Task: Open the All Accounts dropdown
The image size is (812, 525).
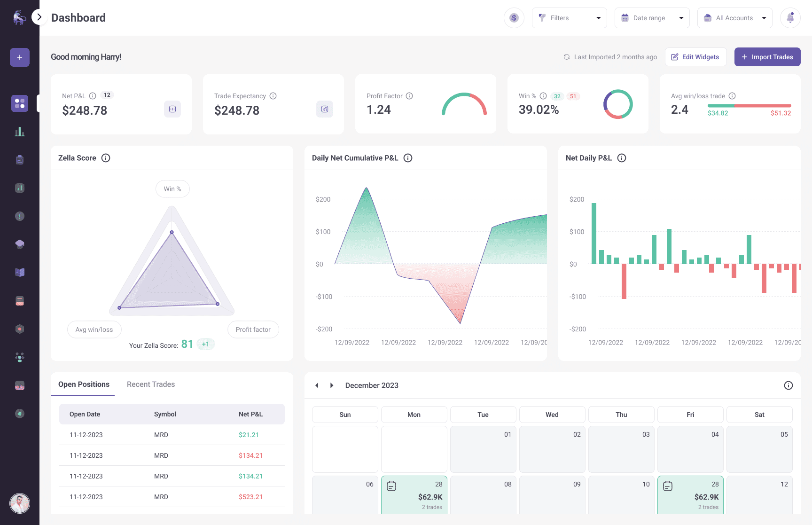Action: click(x=734, y=17)
